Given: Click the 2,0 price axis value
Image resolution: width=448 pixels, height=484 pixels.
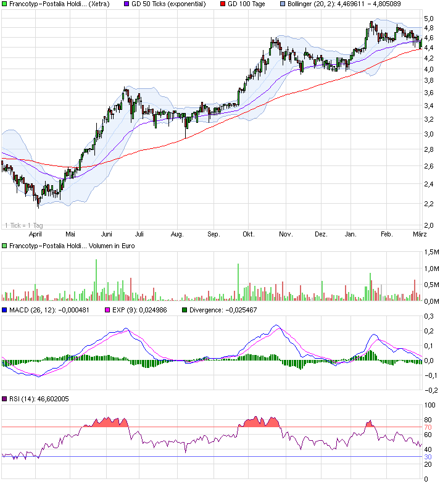Looking at the screenshot, I should pos(428,226).
